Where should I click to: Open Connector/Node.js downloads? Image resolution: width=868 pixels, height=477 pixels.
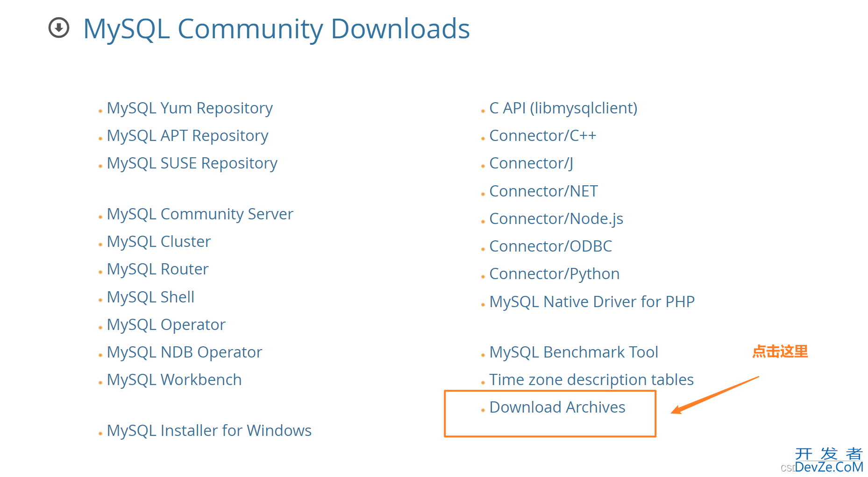(556, 219)
